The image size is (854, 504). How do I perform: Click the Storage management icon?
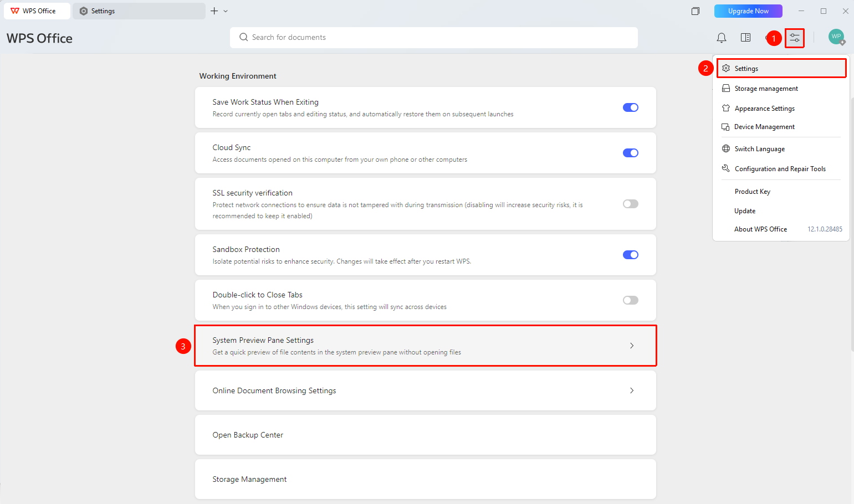pos(726,89)
